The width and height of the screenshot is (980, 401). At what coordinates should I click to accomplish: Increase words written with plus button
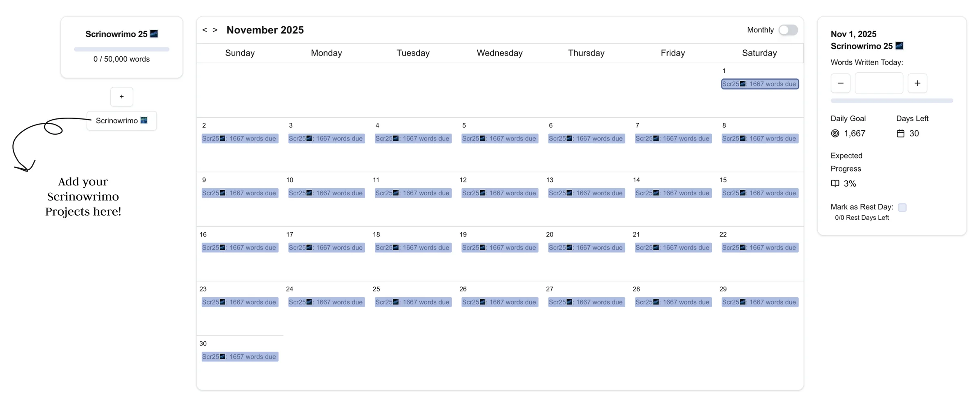point(917,83)
